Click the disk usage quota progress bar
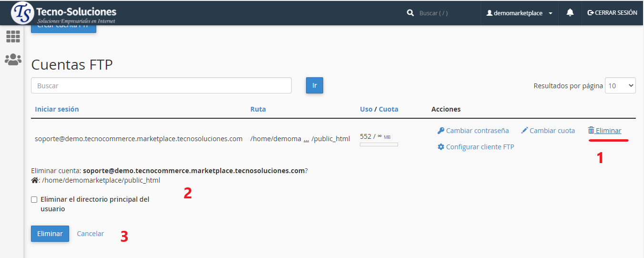The height and width of the screenshot is (258, 644). tap(378, 144)
